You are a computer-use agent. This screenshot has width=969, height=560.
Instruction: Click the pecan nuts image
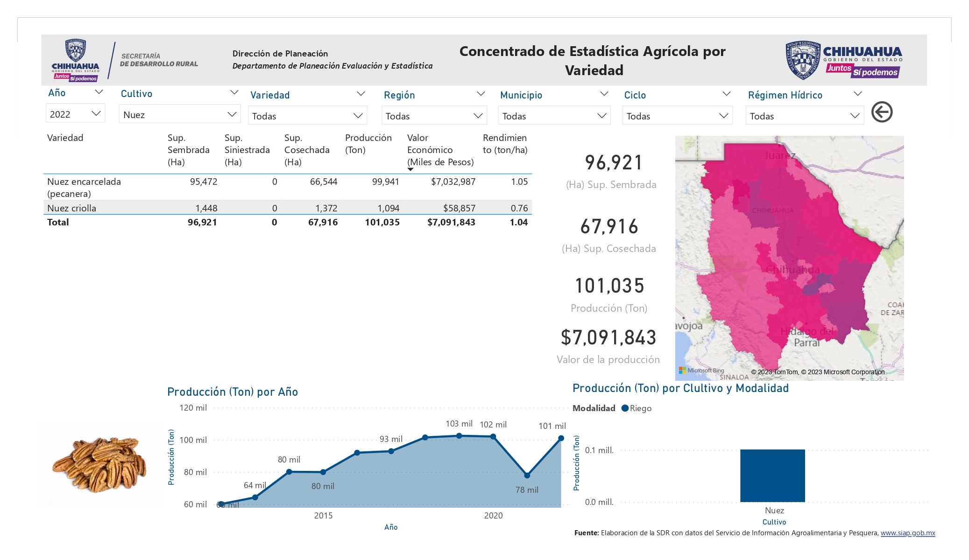point(100,465)
